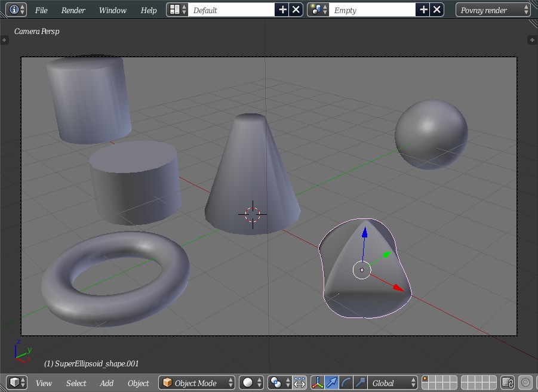Click the first layer button

(x=426, y=379)
